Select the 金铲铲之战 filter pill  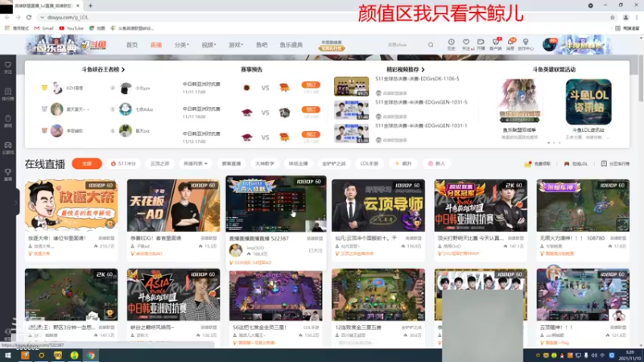point(333,163)
